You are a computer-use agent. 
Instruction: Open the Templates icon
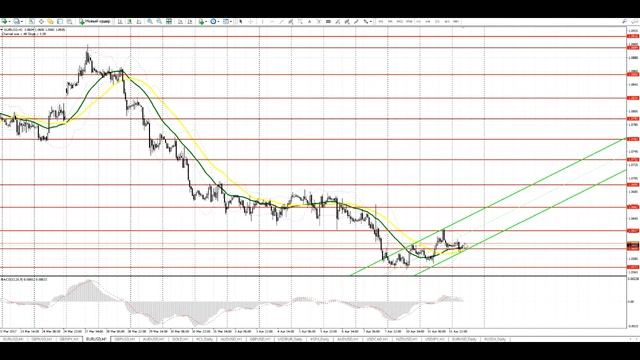pyautogui.click(x=225, y=21)
